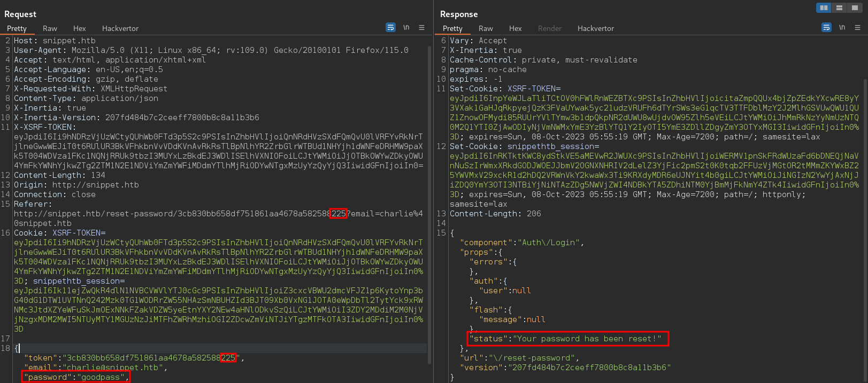Click the "user":null JSON line
Screen dimensions: 868x383
pos(505,291)
